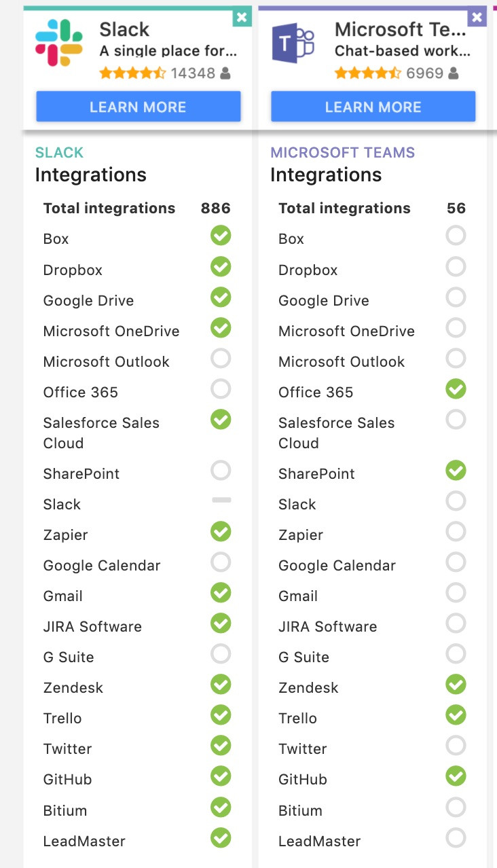
Task: Remove Microsoft Teams column with X
Action: point(477,18)
